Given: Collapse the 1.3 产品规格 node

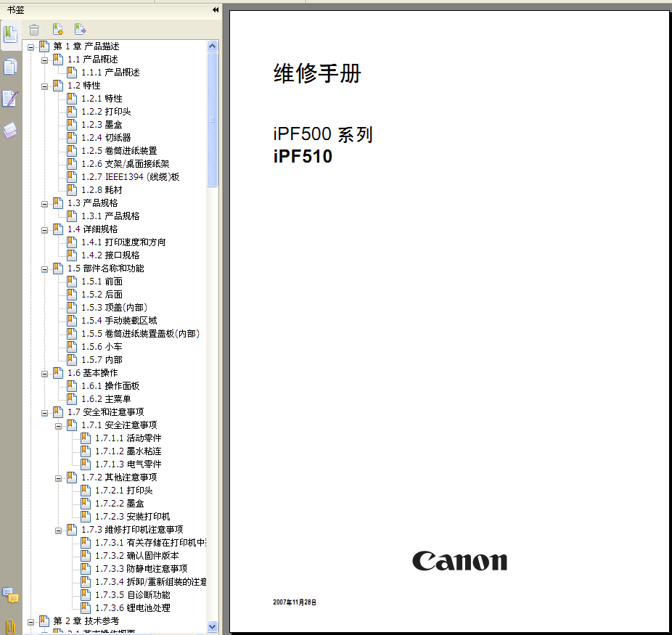Looking at the screenshot, I should 44,204.
